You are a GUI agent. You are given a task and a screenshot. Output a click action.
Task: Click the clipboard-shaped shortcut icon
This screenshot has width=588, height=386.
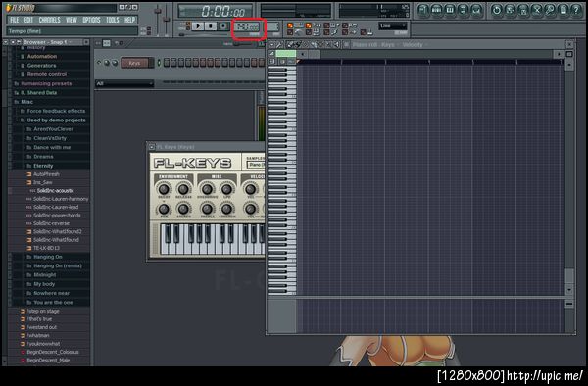[x=563, y=10]
